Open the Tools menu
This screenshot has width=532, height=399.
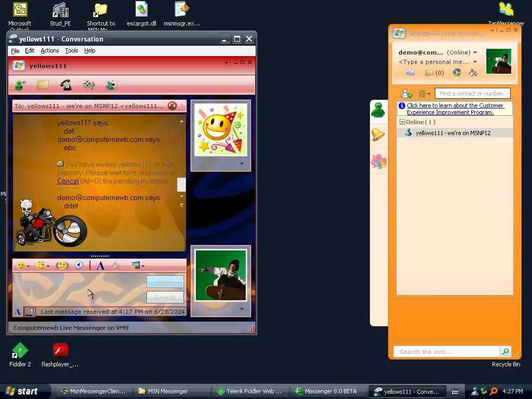[72, 50]
